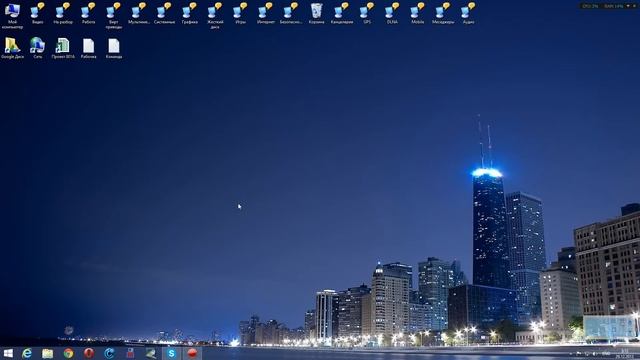Open the Skype taskbar button
This screenshot has width=640, height=360.
(x=171, y=353)
